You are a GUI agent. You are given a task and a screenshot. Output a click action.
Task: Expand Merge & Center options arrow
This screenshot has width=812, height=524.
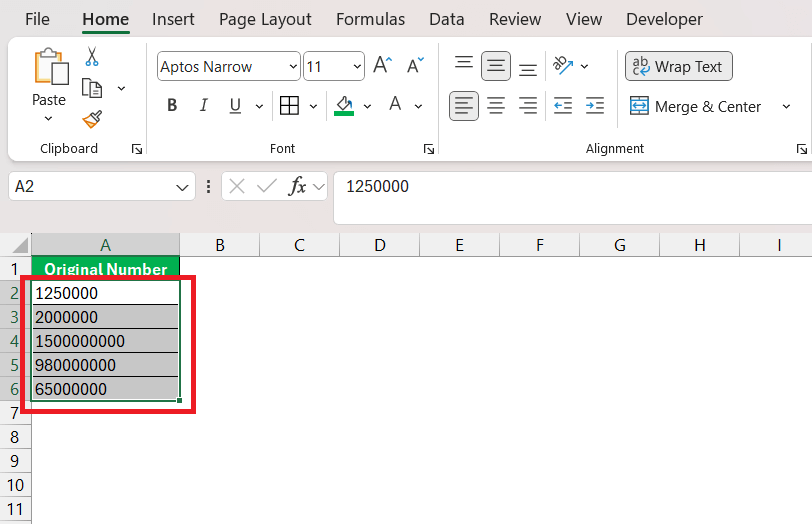pos(786,107)
